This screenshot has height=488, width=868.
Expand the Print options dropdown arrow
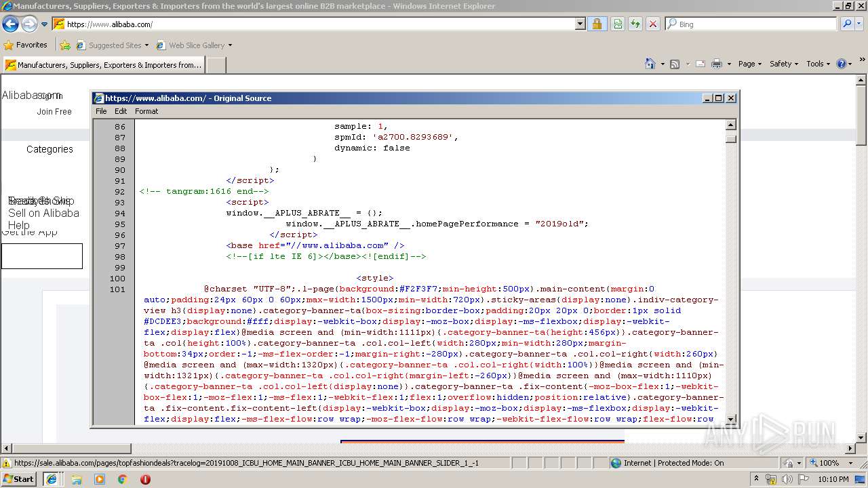pyautogui.click(x=729, y=64)
